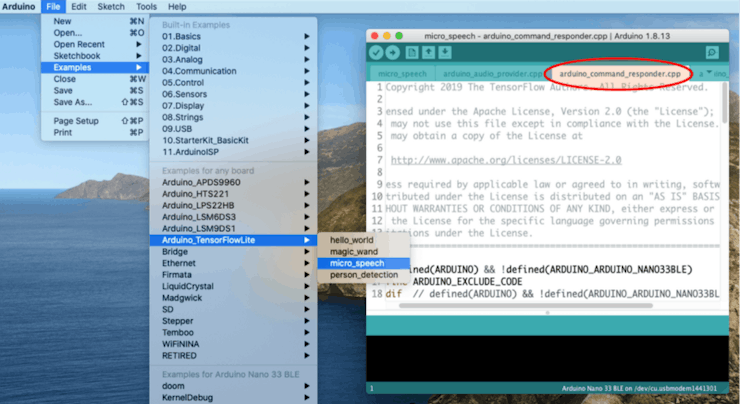Expand 07.Display examples
The width and height of the screenshot is (740, 404).
(x=233, y=106)
